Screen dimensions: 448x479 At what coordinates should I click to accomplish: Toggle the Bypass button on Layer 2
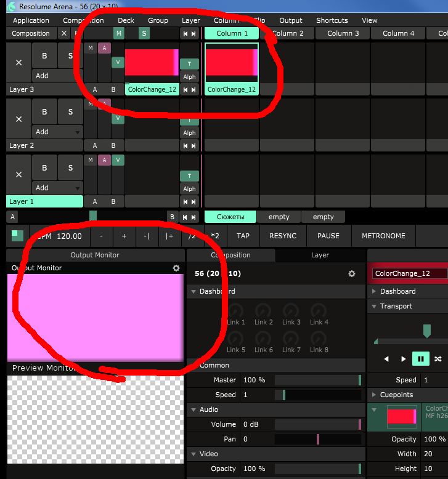coord(44,112)
